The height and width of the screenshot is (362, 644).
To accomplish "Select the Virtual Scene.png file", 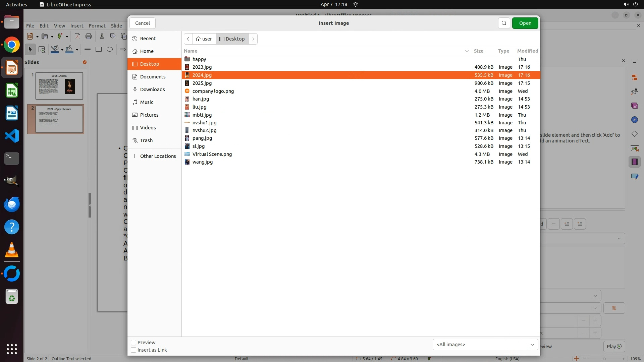I will (212, 154).
